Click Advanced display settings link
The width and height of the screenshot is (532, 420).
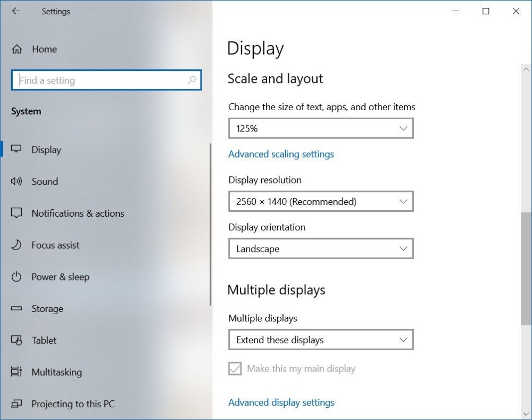click(x=281, y=402)
